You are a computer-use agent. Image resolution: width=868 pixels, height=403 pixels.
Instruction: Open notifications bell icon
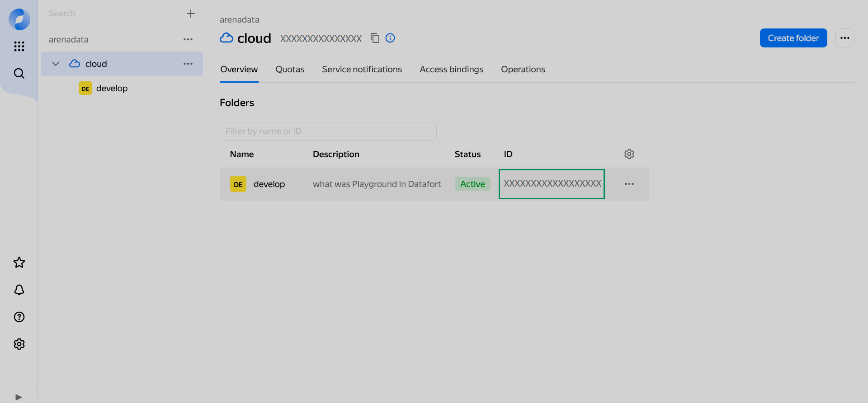(19, 290)
